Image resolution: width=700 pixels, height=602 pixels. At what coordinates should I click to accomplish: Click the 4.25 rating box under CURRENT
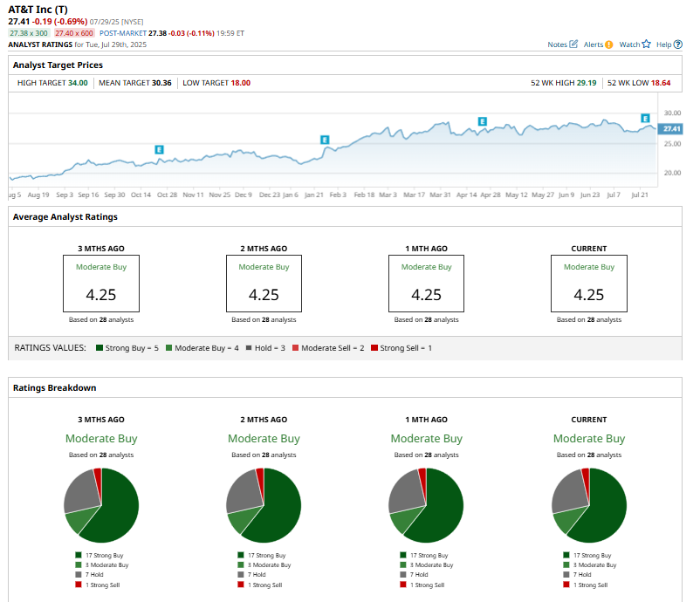(589, 284)
